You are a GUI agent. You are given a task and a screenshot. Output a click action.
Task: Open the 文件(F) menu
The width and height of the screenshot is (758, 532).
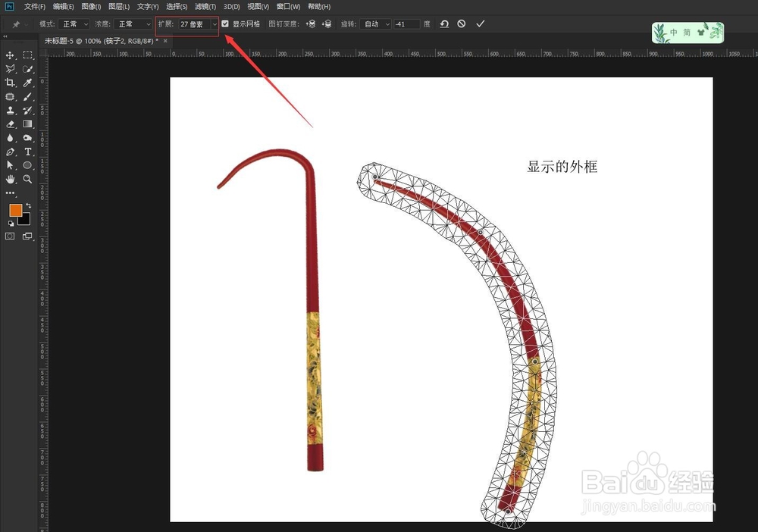coord(34,7)
